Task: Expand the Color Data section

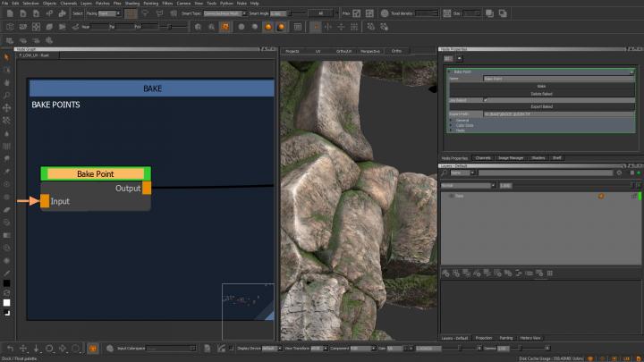Action: pyautogui.click(x=464, y=124)
